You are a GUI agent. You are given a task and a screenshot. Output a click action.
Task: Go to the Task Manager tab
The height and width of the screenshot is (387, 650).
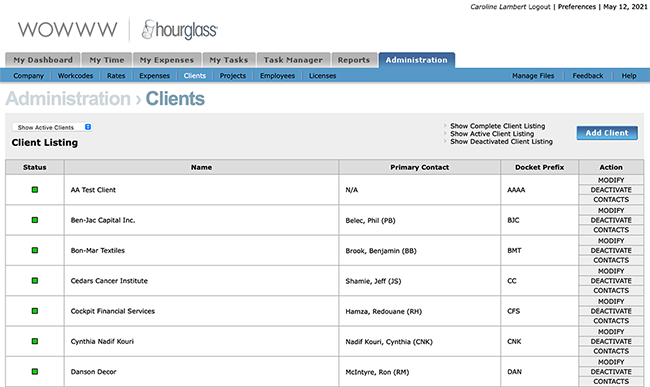293,60
